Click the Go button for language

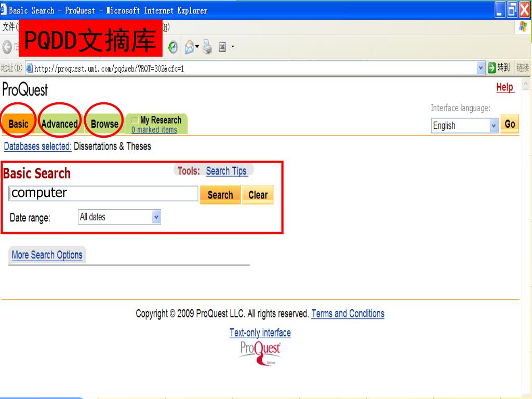(510, 124)
